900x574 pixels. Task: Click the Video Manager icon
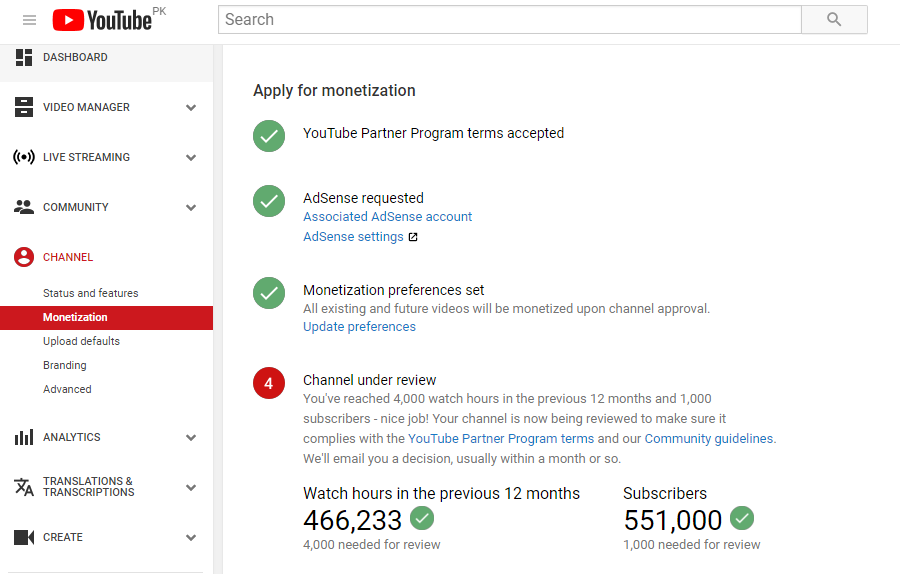pos(24,107)
